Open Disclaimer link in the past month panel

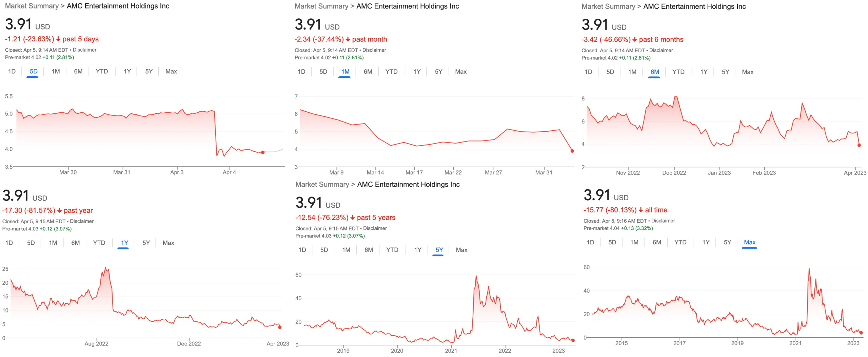point(374,50)
